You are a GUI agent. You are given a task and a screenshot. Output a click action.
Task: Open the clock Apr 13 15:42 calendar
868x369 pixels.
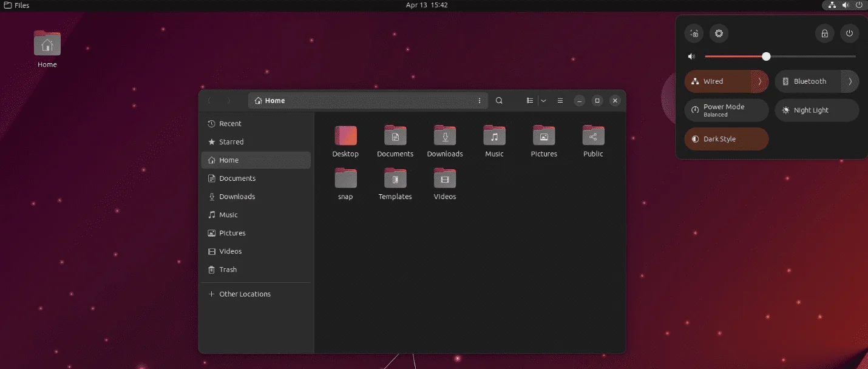pos(427,5)
